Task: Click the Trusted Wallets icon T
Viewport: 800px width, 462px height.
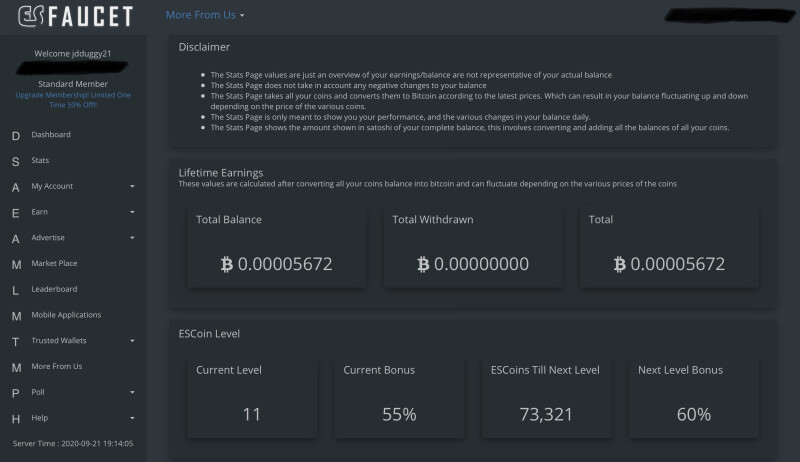Action: tap(16, 342)
